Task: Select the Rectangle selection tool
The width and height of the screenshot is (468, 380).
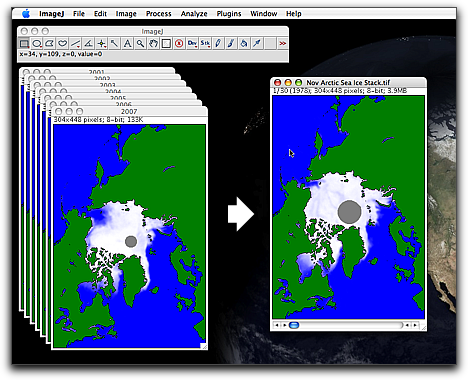Action: pyautogui.click(x=24, y=43)
